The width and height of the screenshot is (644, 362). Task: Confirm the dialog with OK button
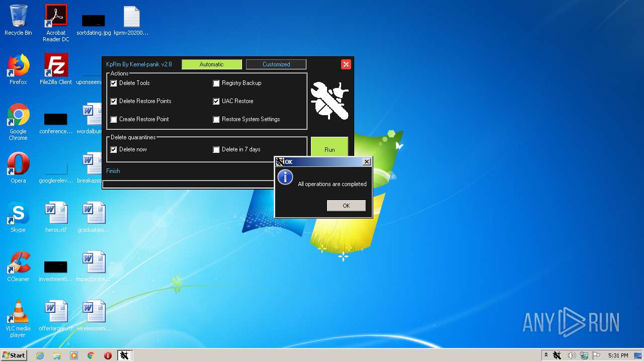[x=346, y=206]
